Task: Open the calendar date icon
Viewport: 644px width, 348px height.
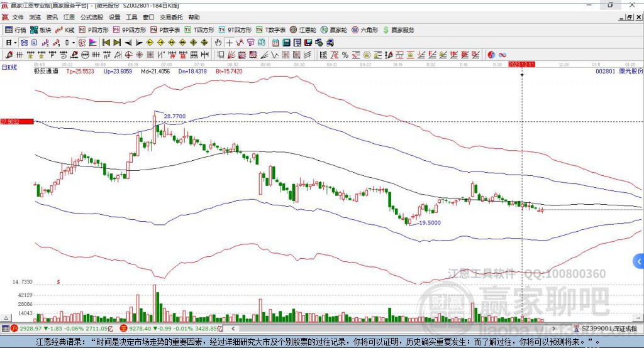Action: click(275, 43)
